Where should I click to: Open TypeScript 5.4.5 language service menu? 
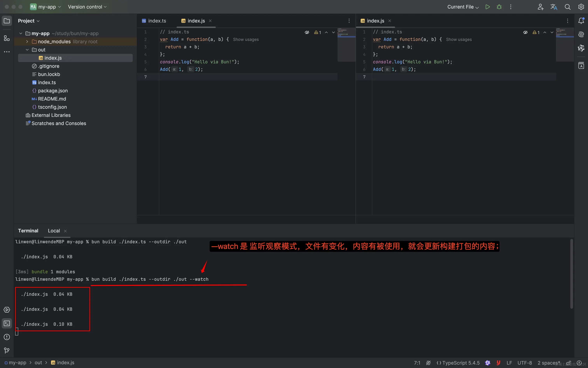(x=458, y=363)
